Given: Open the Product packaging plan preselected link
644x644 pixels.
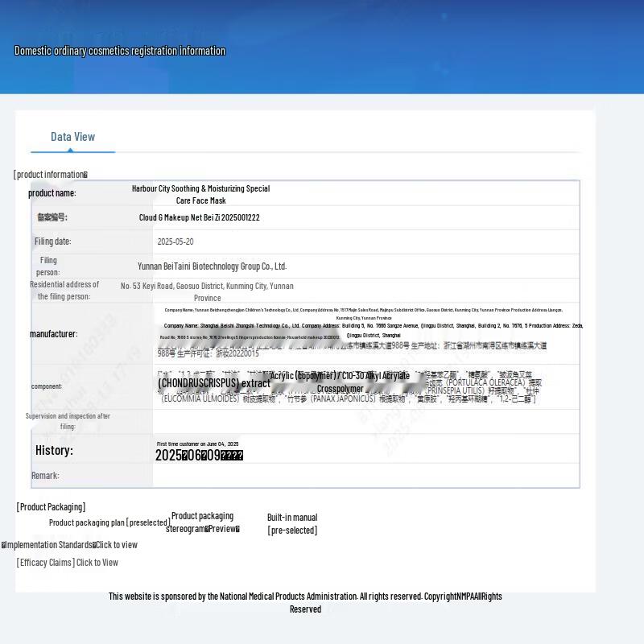Looking at the screenshot, I should (x=109, y=522).
